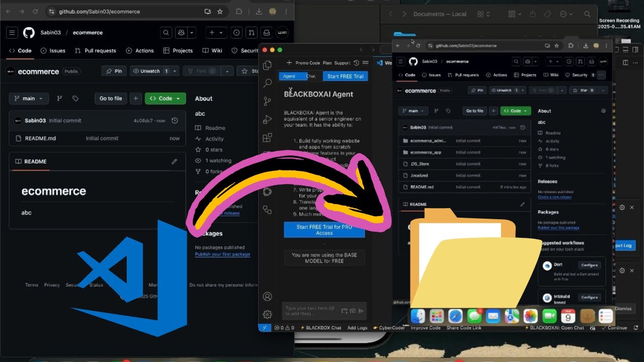This screenshot has width=644, height=362.
Task: Open the notifications inbox in the left GitHub header
Action: 267,33
